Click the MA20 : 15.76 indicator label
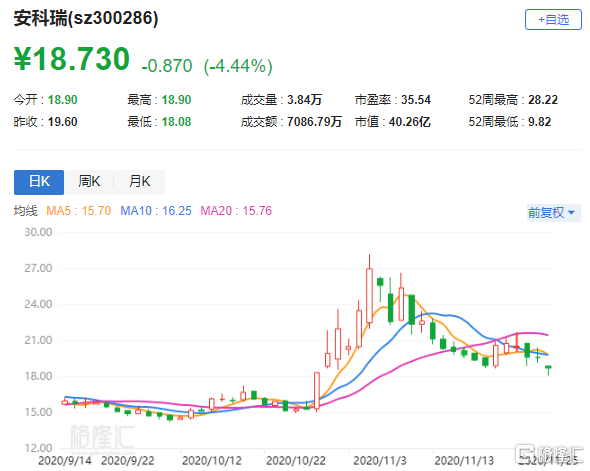The image size is (590, 471). click(236, 211)
